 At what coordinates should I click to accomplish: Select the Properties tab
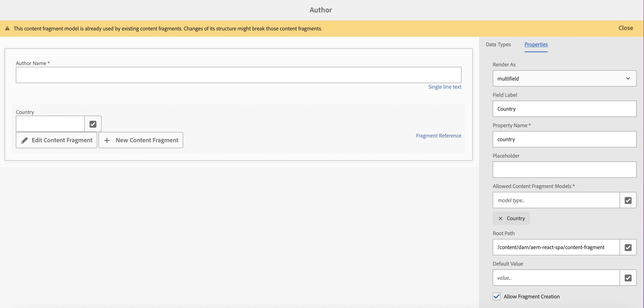tap(536, 45)
